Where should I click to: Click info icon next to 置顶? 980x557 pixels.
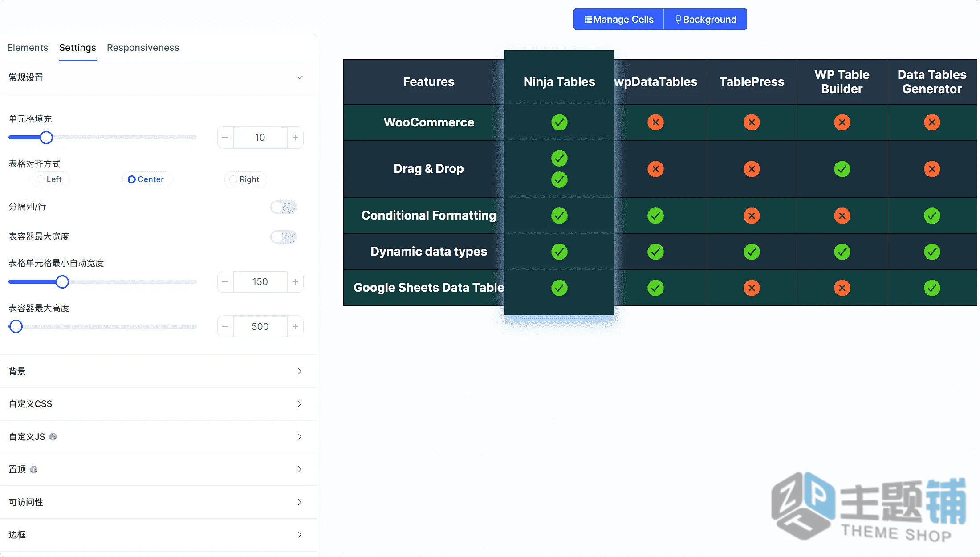[34, 470]
